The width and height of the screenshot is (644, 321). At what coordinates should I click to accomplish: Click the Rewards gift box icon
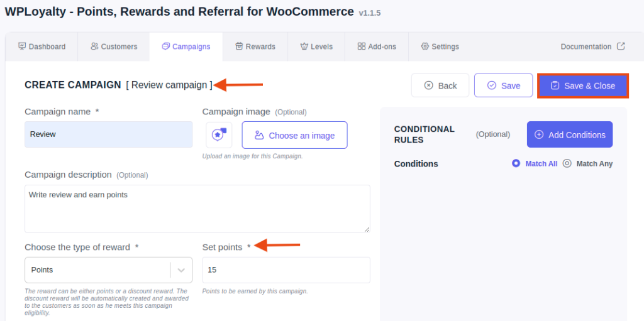(x=239, y=46)
